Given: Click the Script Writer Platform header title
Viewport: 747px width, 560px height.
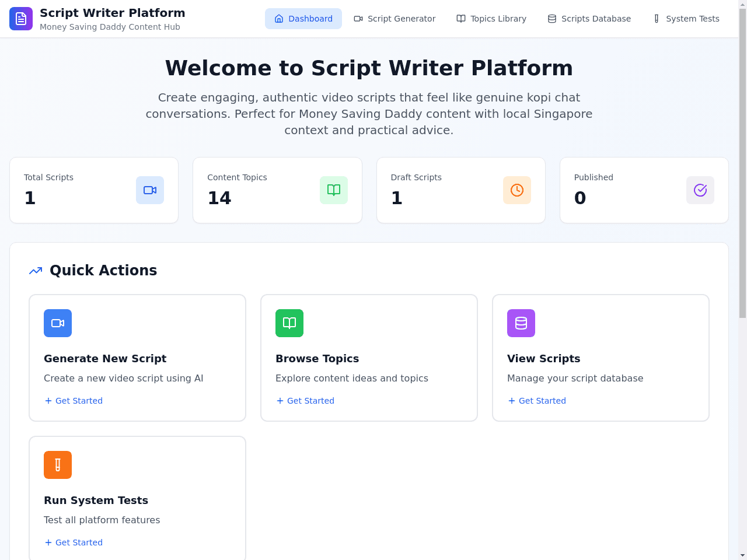Looking at the screenshot, I should click(113, 13).
